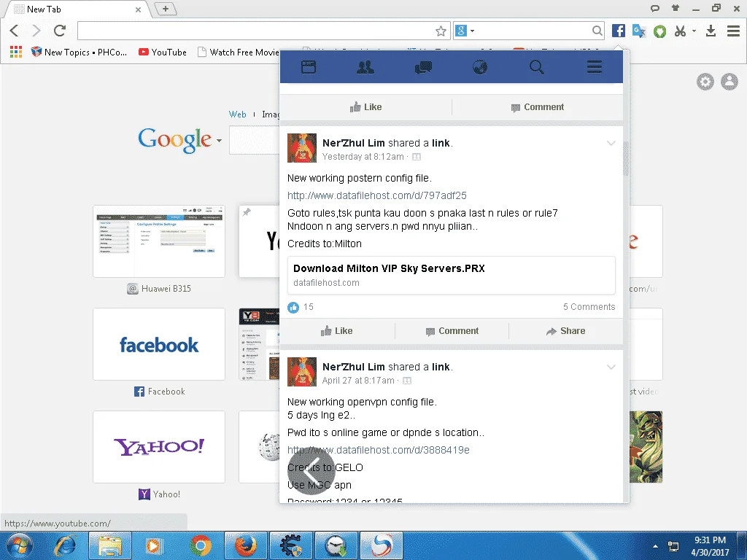Image resolution: width=747 pixels, height=560 pixels.
Task: Go back with the browser back arrow
Action: 14,31
